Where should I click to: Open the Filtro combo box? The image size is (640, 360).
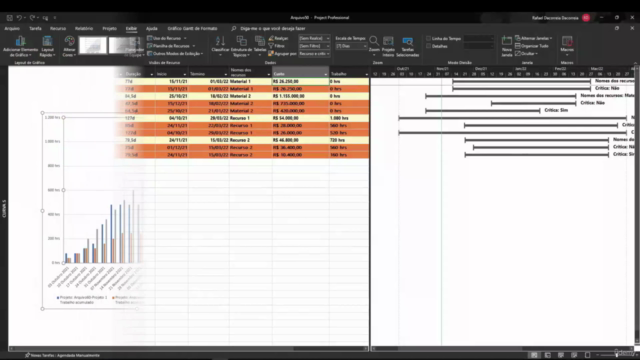click(314, 46)
